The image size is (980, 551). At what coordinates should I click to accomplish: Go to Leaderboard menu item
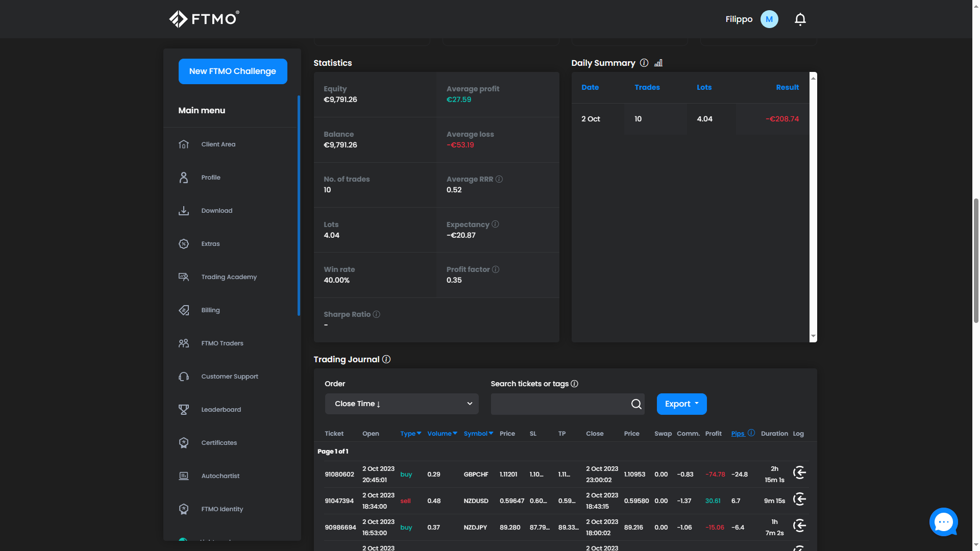[220, 410]
